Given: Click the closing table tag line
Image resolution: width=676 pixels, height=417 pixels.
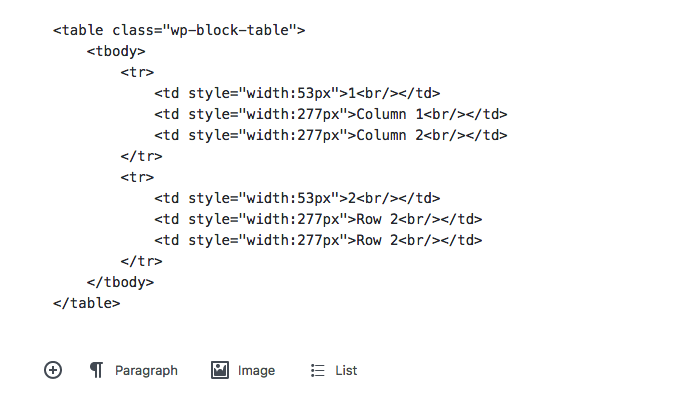Looking at the screenshot, I should tap(87, 303).
